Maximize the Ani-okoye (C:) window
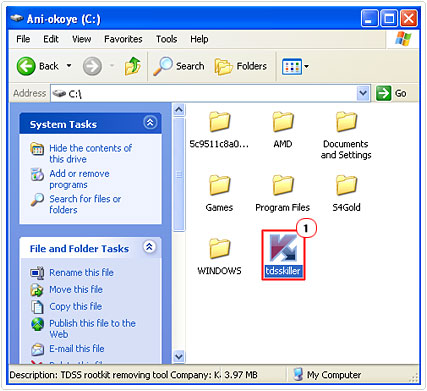The image size is (427, 391). [389, 18]
